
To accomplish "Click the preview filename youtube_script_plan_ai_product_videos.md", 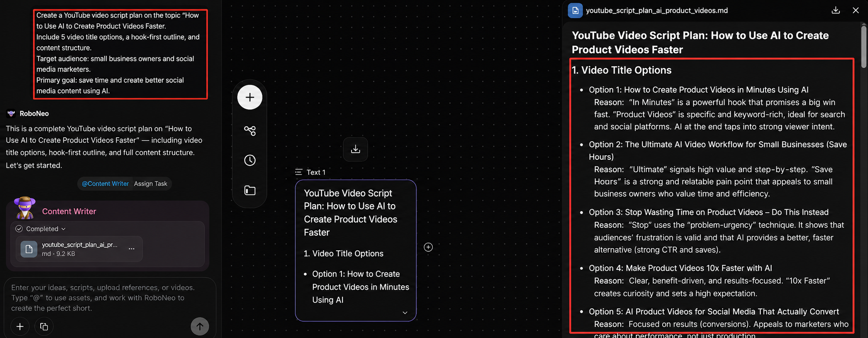I will click(x=657, y=10).
